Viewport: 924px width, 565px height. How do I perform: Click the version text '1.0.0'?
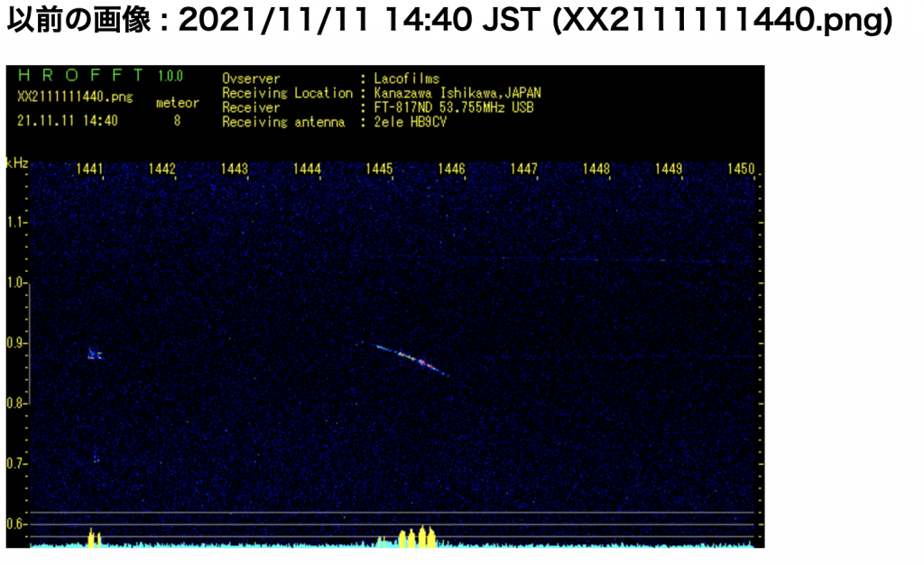click(171, 76)
